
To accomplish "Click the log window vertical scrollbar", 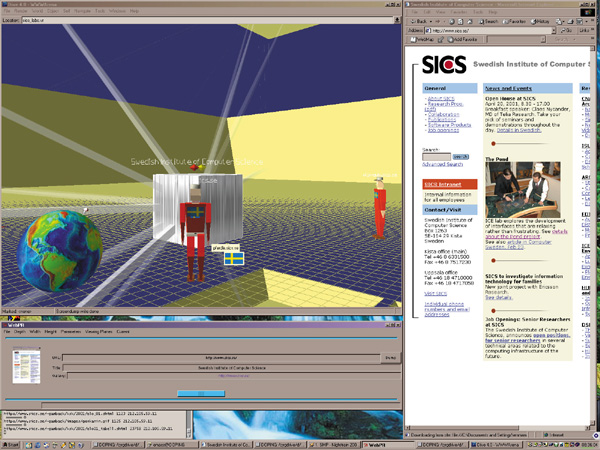I will click(x=189, y=425).
